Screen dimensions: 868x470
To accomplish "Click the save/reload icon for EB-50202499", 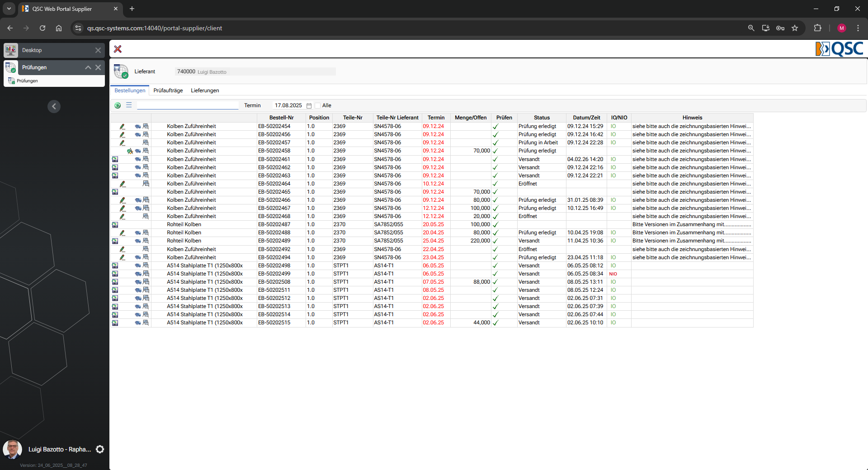I will (115, 274).
